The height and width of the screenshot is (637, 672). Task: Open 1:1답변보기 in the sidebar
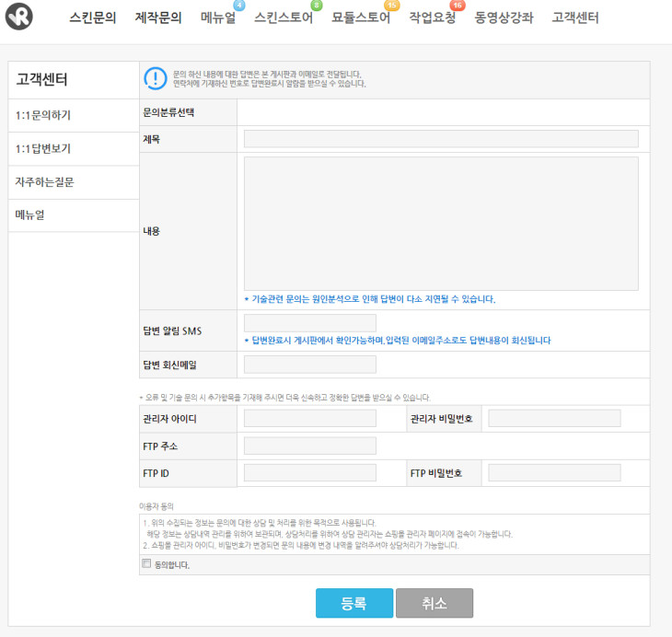coord(43,148)
